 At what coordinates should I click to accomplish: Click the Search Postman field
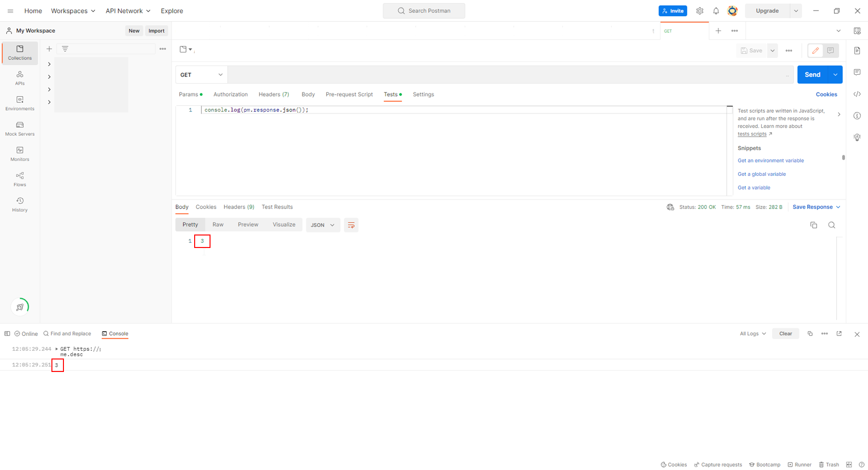(x=424, y=11)
